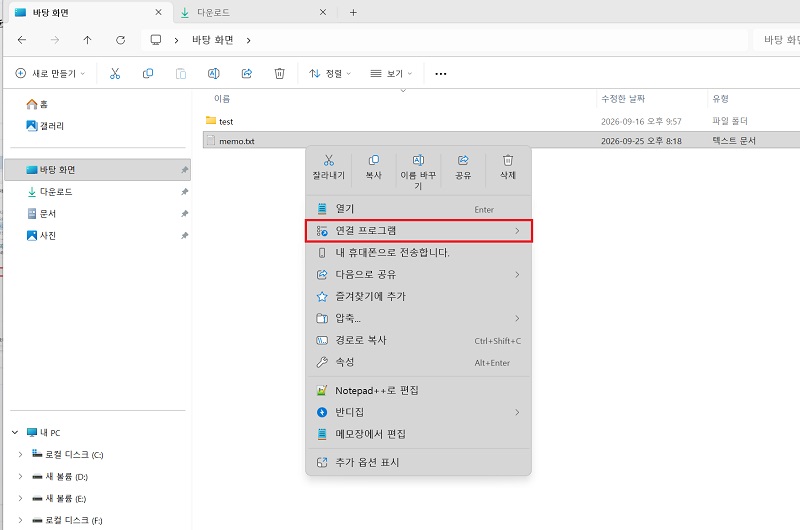Close the 바탕 화면 tab

point(158,12)
